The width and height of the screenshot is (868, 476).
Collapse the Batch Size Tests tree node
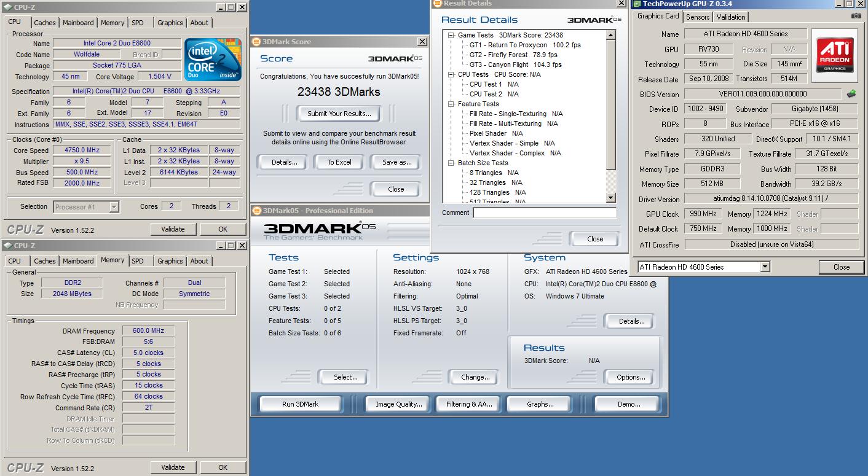pyautogui.click(x=451, y=163)
